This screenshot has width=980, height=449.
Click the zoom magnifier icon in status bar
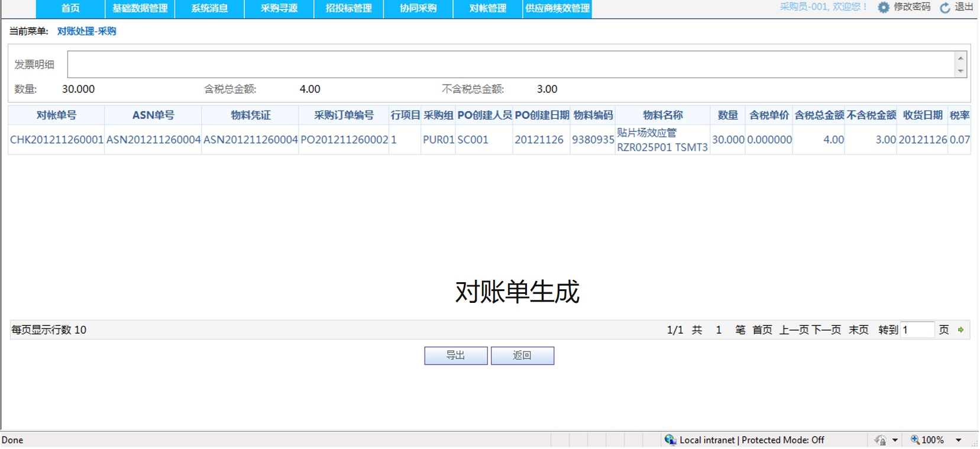pos(915,440)
